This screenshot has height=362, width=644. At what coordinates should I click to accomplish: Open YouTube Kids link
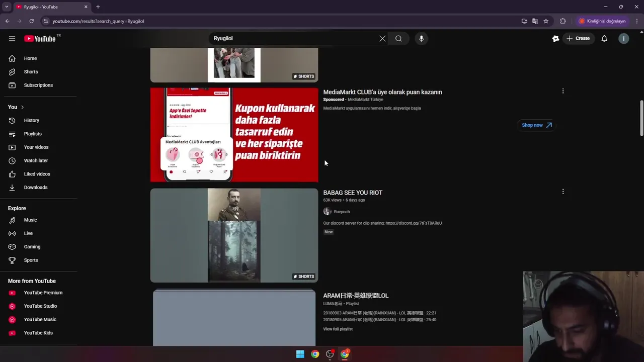38,333
